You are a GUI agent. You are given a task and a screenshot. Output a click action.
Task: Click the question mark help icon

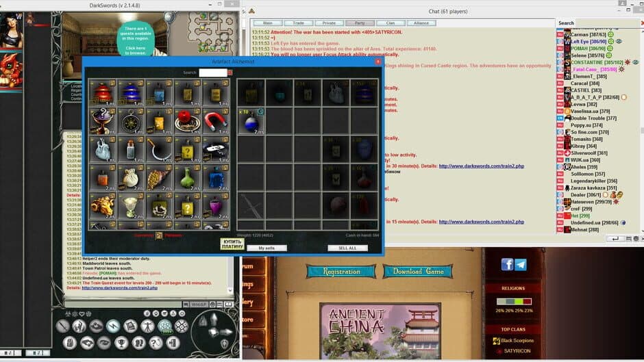coord(156,343)
